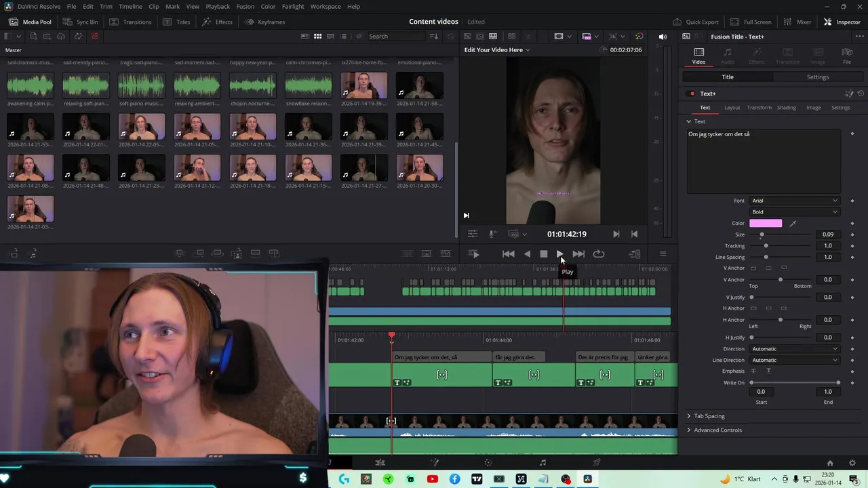Switch viewer to Full Screen
The height and width of the screenshot is (488, 868).
click(751, 22)
